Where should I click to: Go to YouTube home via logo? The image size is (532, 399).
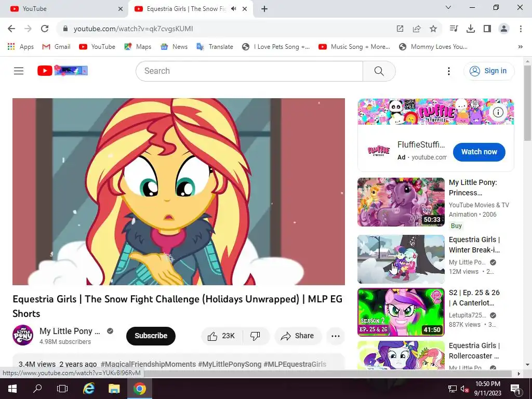[x=62, y=71]
